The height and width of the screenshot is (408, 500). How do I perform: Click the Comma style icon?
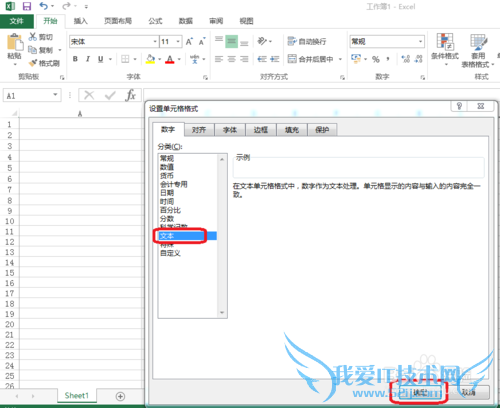[388, 59]
